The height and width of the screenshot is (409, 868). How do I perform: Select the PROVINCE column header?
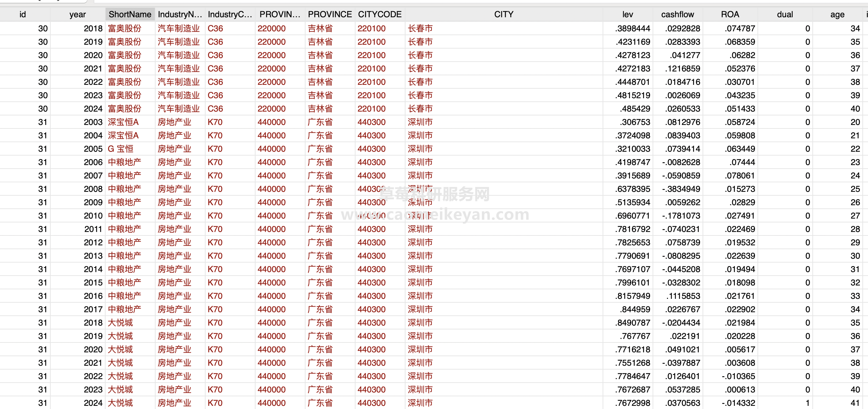coord(329,14)
